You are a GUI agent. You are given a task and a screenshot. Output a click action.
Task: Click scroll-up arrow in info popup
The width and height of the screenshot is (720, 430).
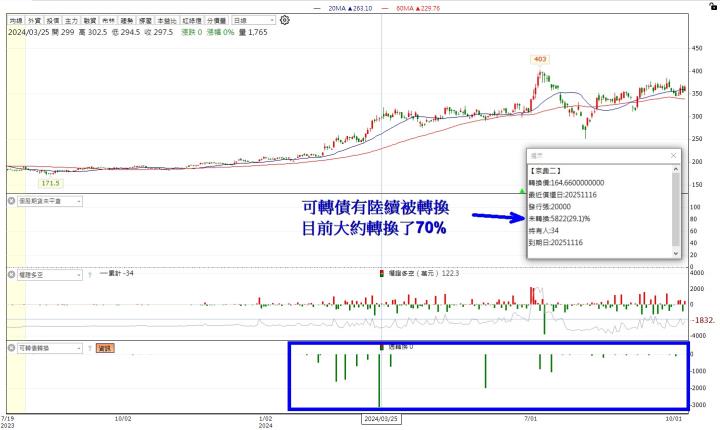pos(675,170)
